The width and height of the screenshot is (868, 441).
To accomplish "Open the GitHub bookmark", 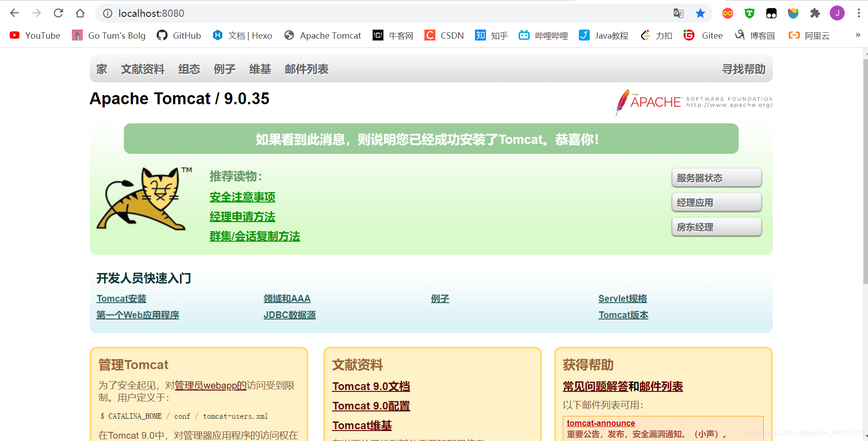I will [179, 35].
